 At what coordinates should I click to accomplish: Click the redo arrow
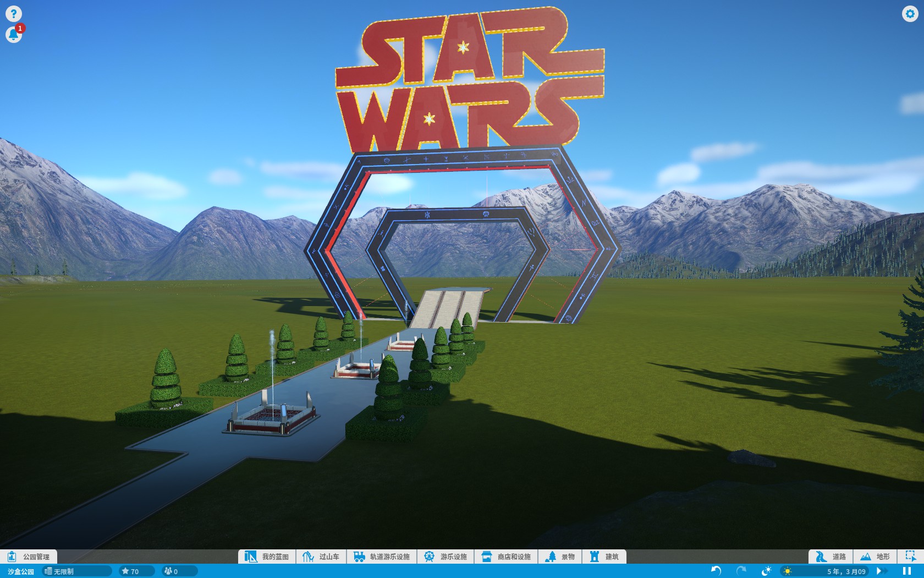[x=741, y=571]
